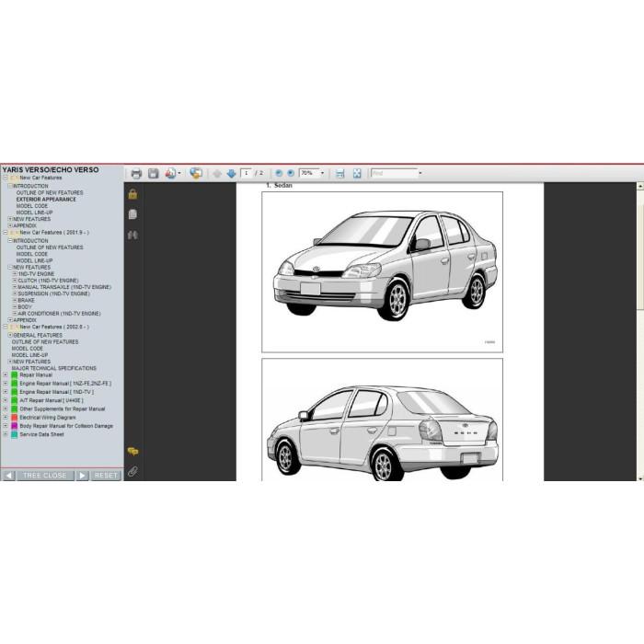644x644 pixels.
Task: Select the magenta icon of Body Repair Manual
Action: (15, 426)
